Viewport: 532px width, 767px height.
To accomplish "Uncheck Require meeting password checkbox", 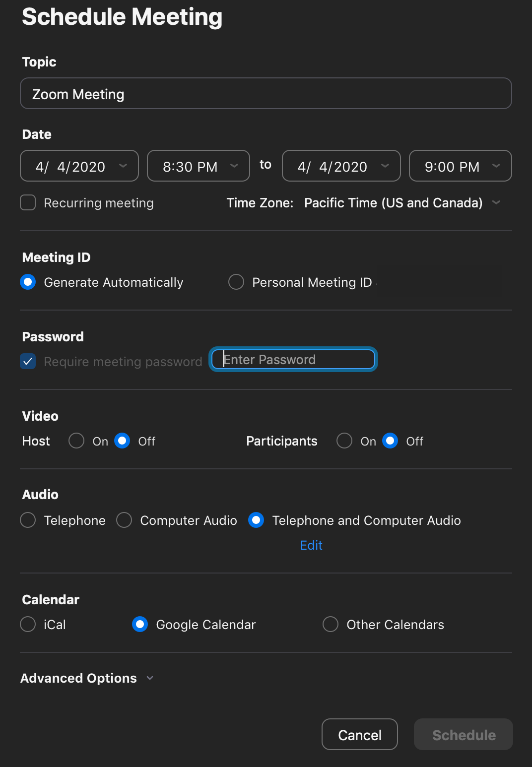I will click(x=28, y=362).
